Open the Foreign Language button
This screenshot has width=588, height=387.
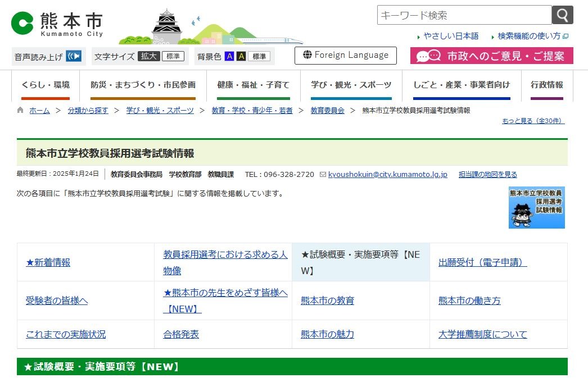pyautogui.click(x=345, y=56)
